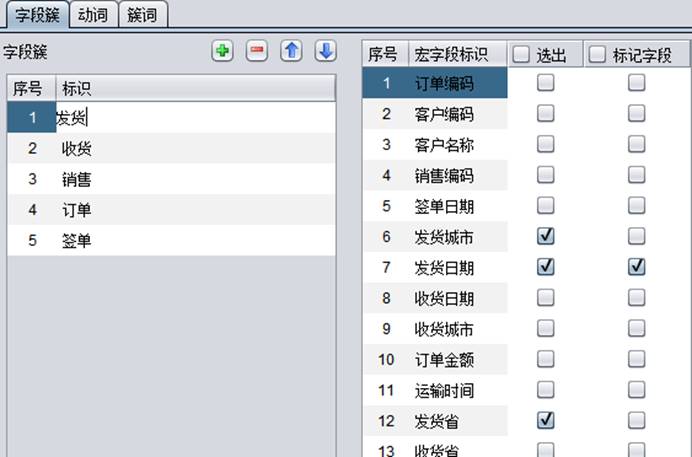Select the 收货 row in field cluster list
Viewport: 692px width, 457px height.
[x=170, y=149]
